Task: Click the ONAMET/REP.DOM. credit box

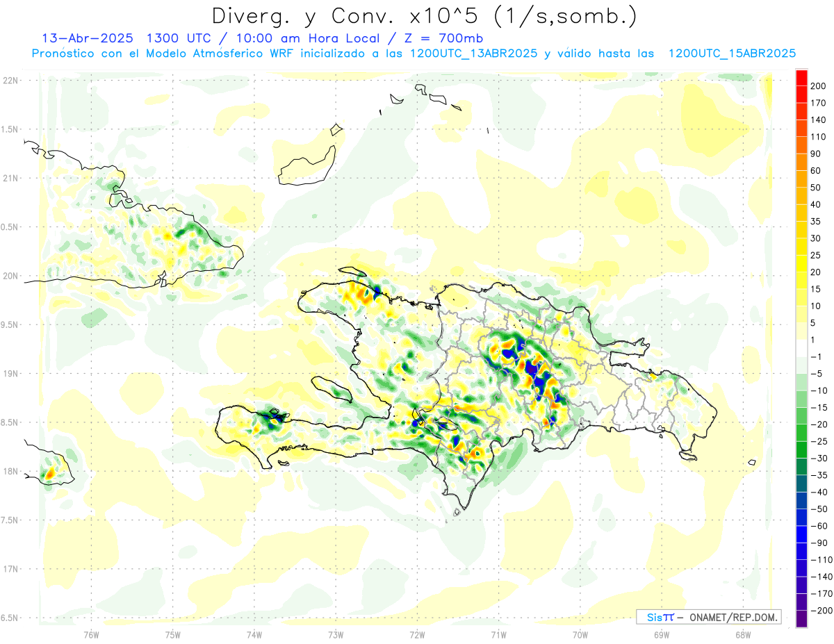Action: pos(708,617)
